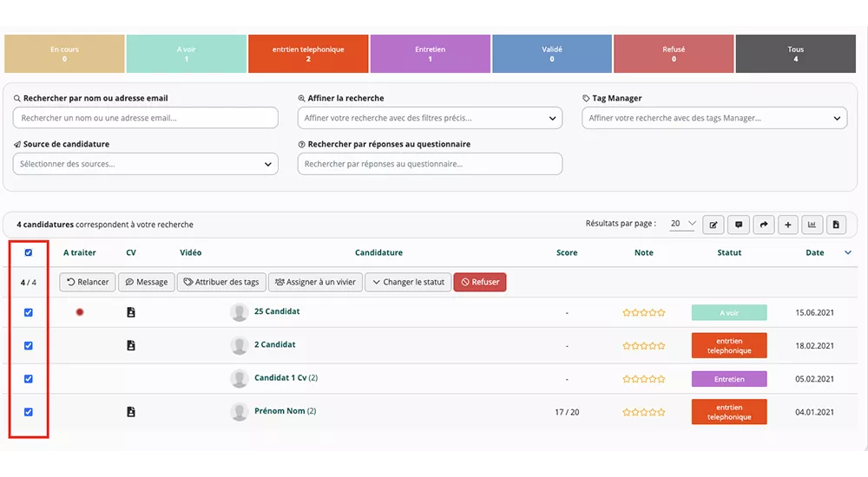
Task: Click the Relancer button
Action: point(88,282)
